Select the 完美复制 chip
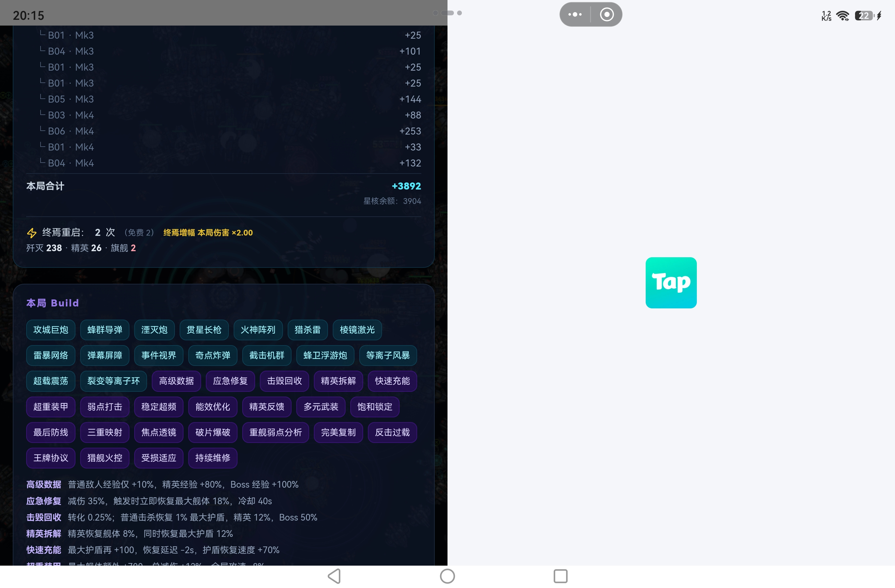895x588 pixels. 339,432
